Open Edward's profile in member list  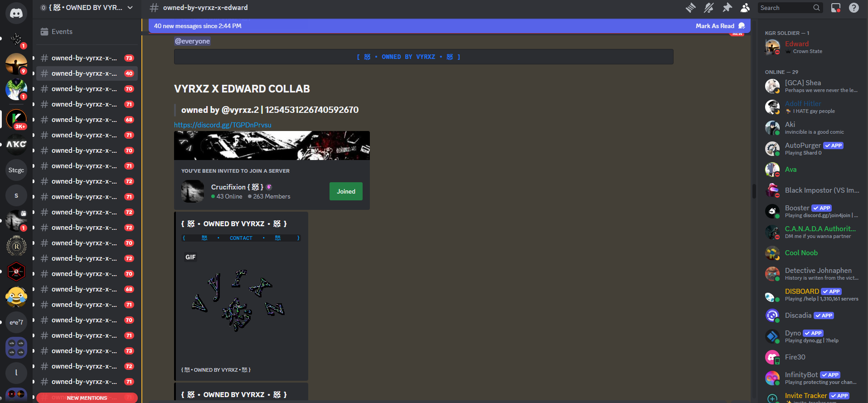pos(796,44)
